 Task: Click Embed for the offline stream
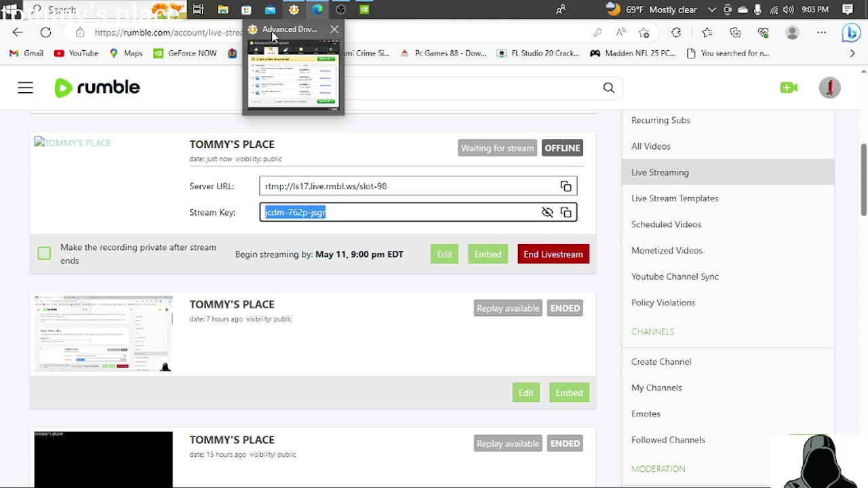coord(488,254)
